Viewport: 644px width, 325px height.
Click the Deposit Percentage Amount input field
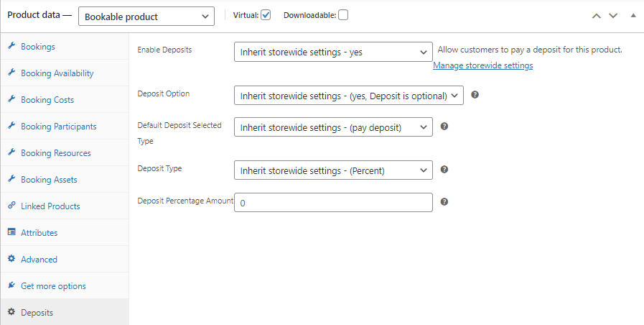[333, 203]
